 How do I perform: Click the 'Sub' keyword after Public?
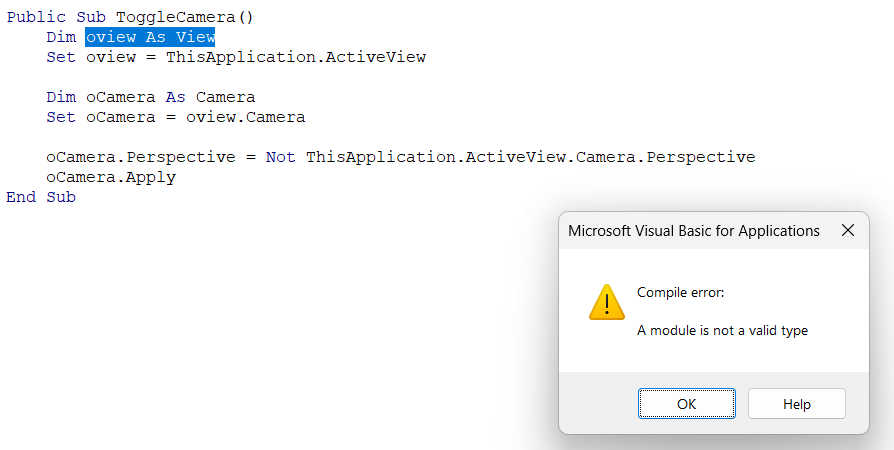(91, 18)
